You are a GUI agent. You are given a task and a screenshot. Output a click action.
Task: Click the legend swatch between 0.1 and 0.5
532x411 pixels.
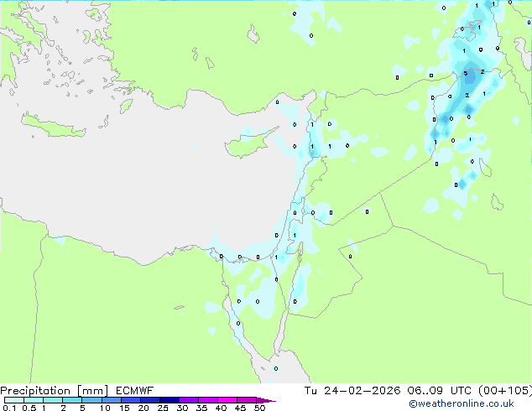coord(14,400)
